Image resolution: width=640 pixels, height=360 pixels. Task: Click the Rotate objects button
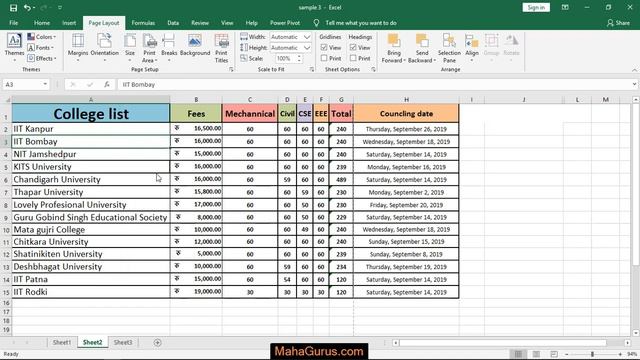[x=511, y=47]
